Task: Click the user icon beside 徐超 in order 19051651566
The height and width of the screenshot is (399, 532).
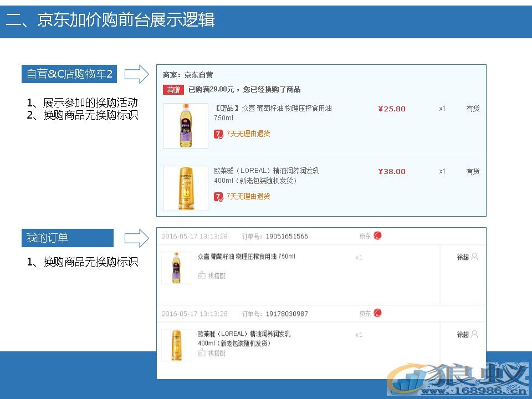Action: pyautogui.click(x=475, y=257)
